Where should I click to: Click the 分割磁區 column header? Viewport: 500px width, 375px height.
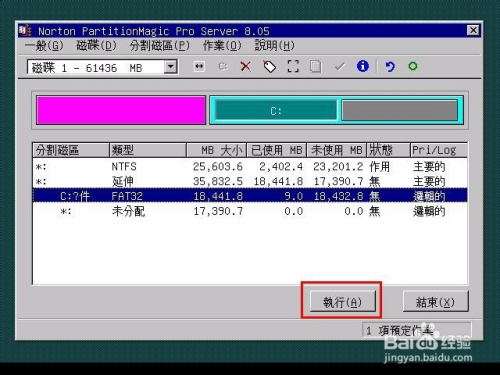point(71,150)
